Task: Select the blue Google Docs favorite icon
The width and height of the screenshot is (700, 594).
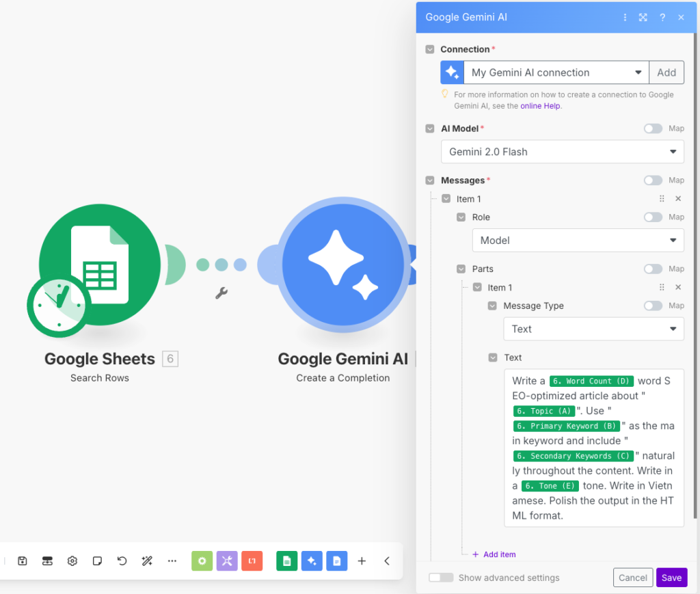Action: click(336, 561)
